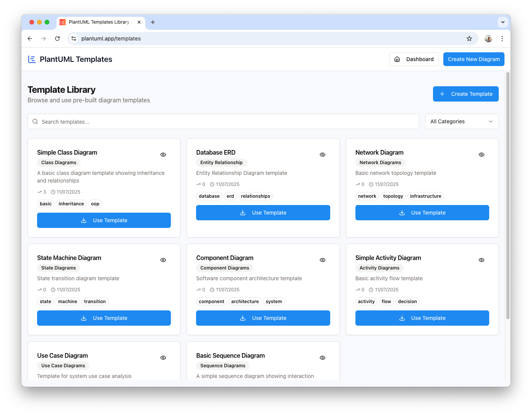Click the inheritance tag
This screenshot has width=532, height=415.
[x=71, y=204]
